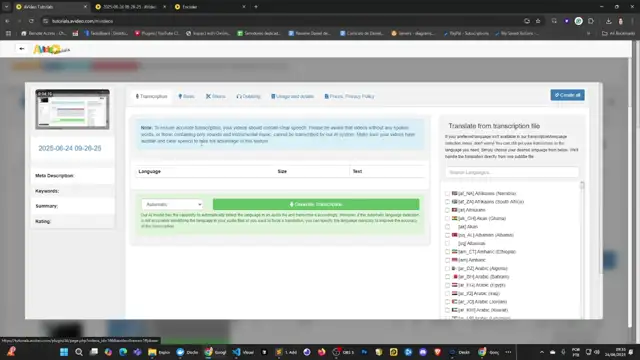This screenshot has height=360, width=640.
Task: Switch to the Encoder browser tab
Action: tap(209, 7)
